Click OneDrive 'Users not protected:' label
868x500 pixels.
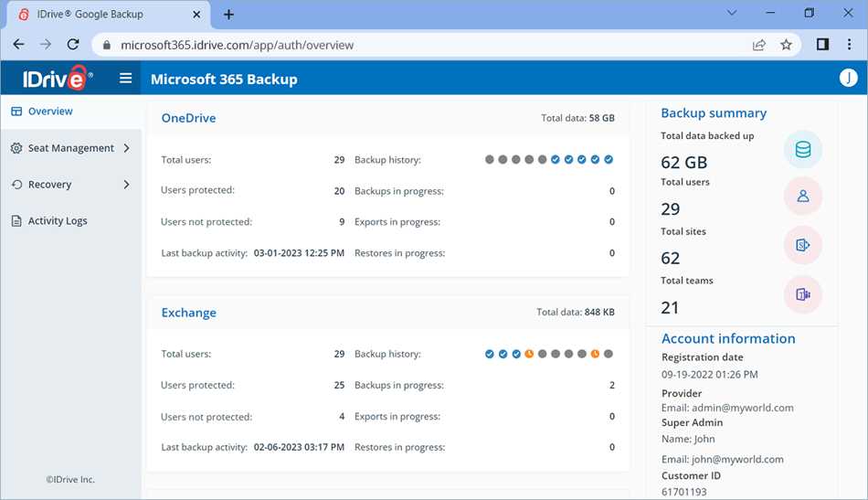click(x=206, y=222)
